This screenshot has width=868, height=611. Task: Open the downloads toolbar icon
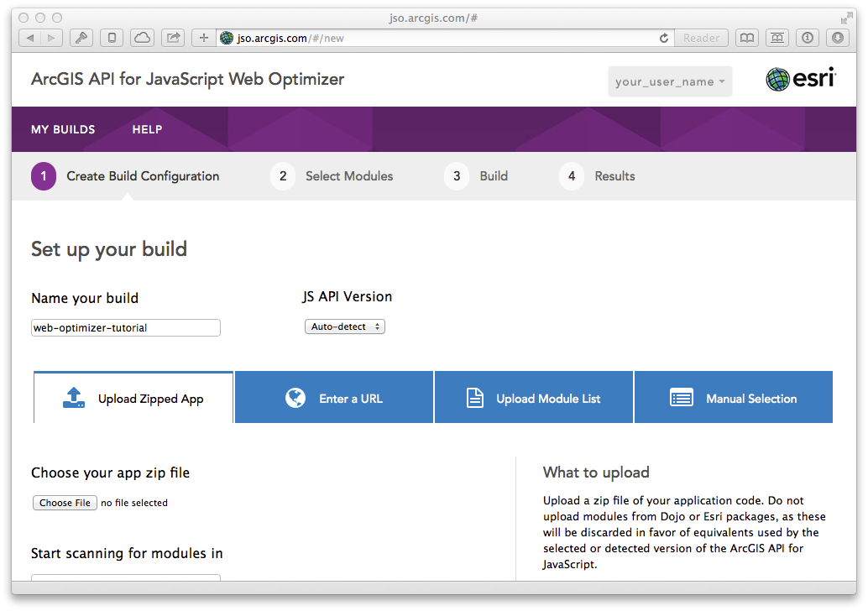[838, 39]
